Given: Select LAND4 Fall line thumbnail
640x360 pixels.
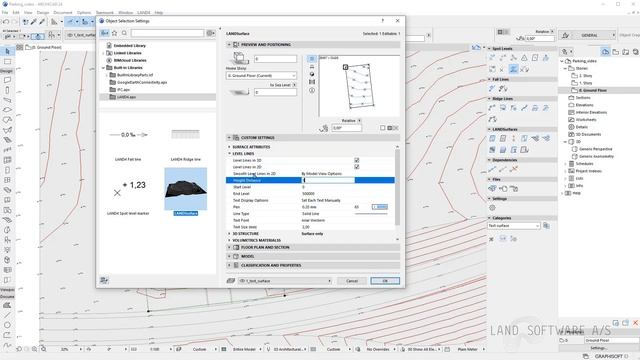Looking at the screenshot, I should tap(128, 135).
